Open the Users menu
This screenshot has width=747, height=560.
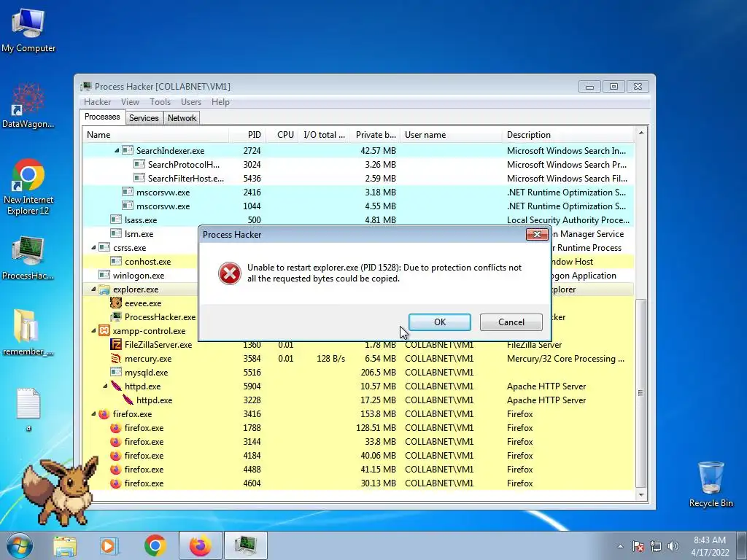point(191,102)
